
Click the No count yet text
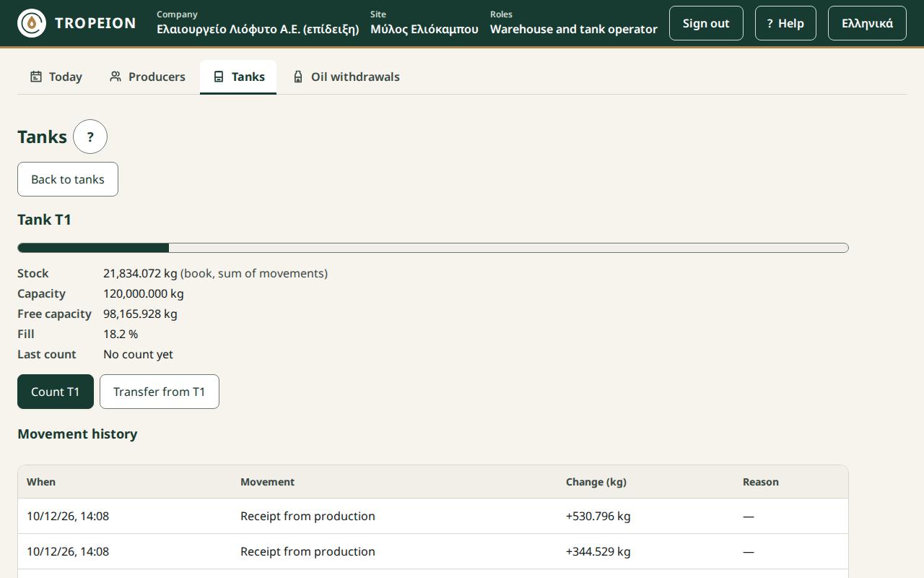pyautogui.click(x=139, y=354)
